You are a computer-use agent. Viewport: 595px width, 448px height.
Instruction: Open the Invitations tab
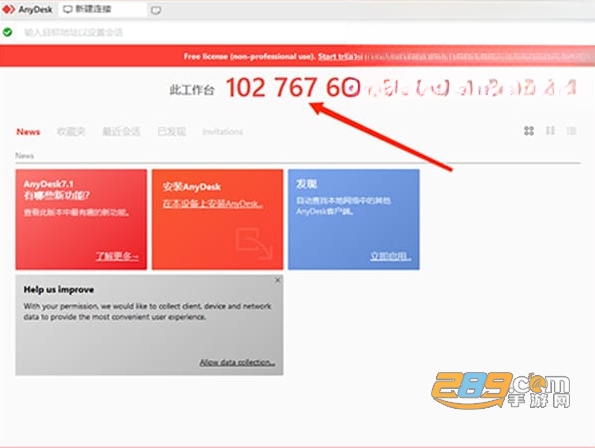[x=222, y=132]
